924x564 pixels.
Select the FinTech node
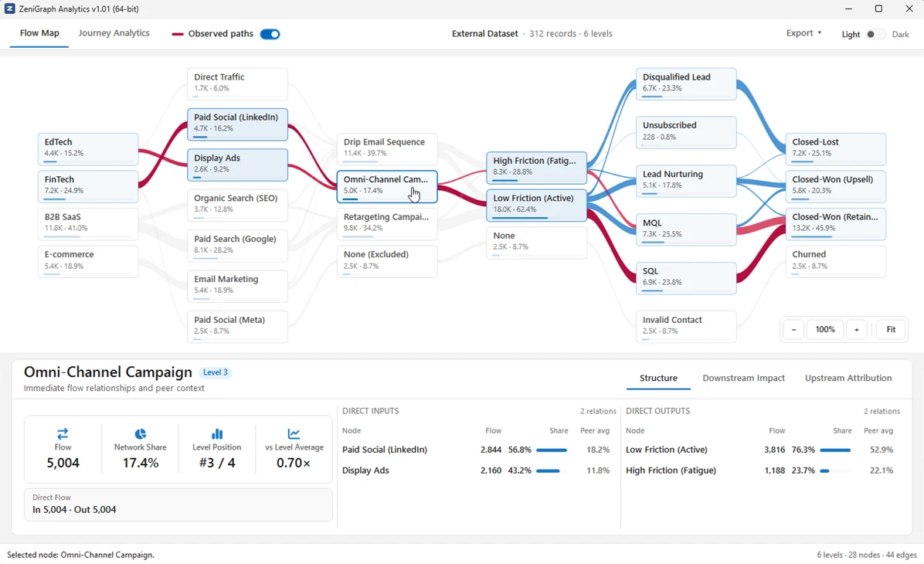click(x=88, y=186)
